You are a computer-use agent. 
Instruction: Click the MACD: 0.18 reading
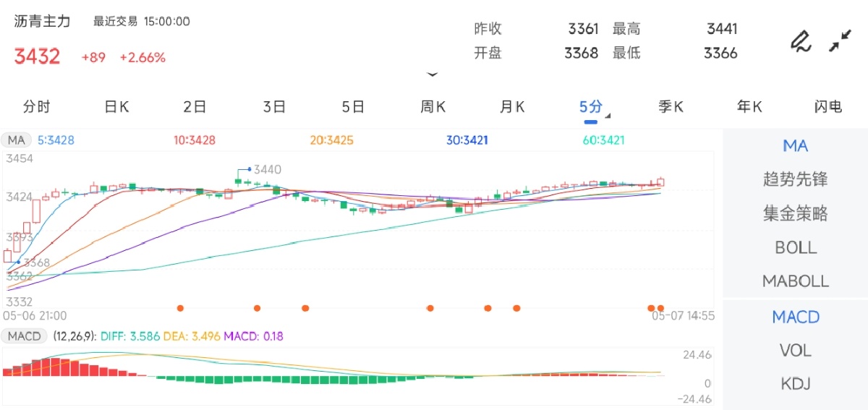253,336
